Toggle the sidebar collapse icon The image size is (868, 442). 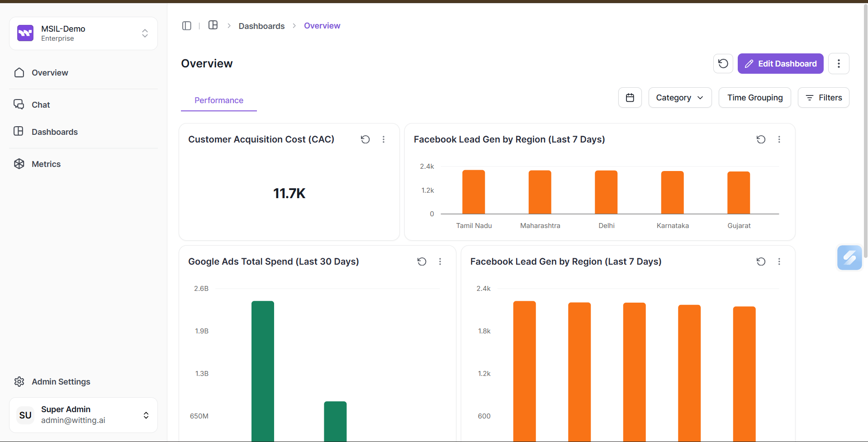(186, 26)
